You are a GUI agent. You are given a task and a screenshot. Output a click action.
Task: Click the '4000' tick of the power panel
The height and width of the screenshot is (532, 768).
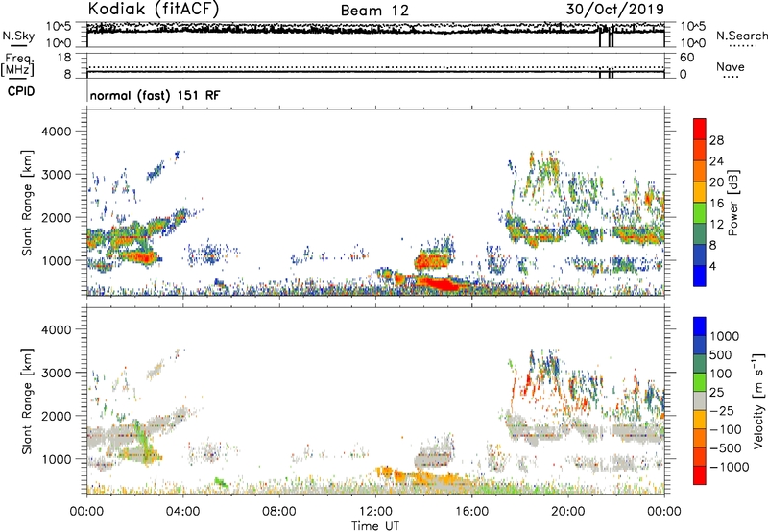coord(57,132)
